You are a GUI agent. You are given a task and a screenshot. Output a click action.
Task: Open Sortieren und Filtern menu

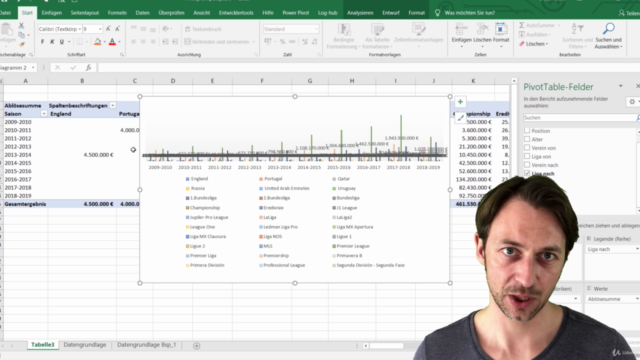577,36
